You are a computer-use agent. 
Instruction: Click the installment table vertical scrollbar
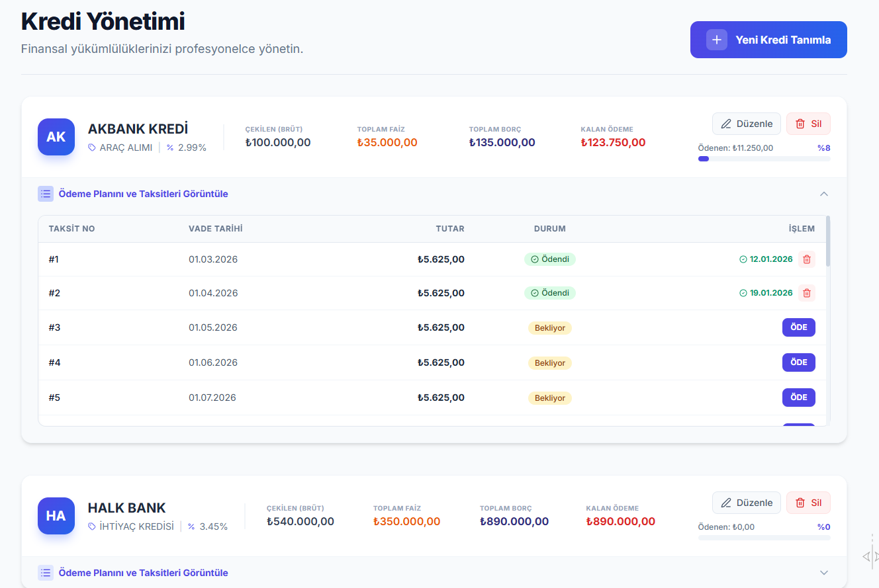tap(828, 241)
